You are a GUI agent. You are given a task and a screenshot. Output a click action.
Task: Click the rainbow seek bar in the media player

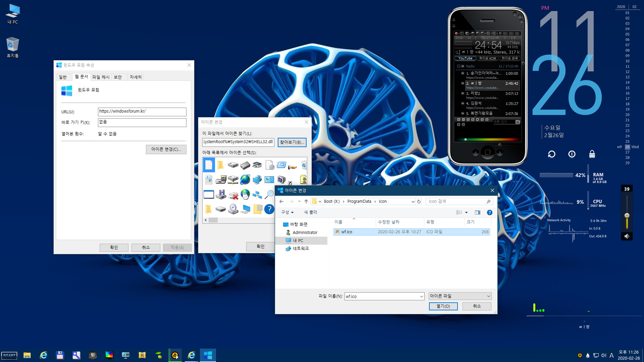point(487,139)
